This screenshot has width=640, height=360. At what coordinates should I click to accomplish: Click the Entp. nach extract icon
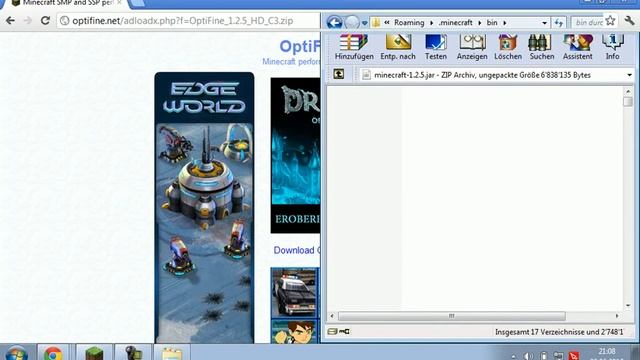point(398,47)
